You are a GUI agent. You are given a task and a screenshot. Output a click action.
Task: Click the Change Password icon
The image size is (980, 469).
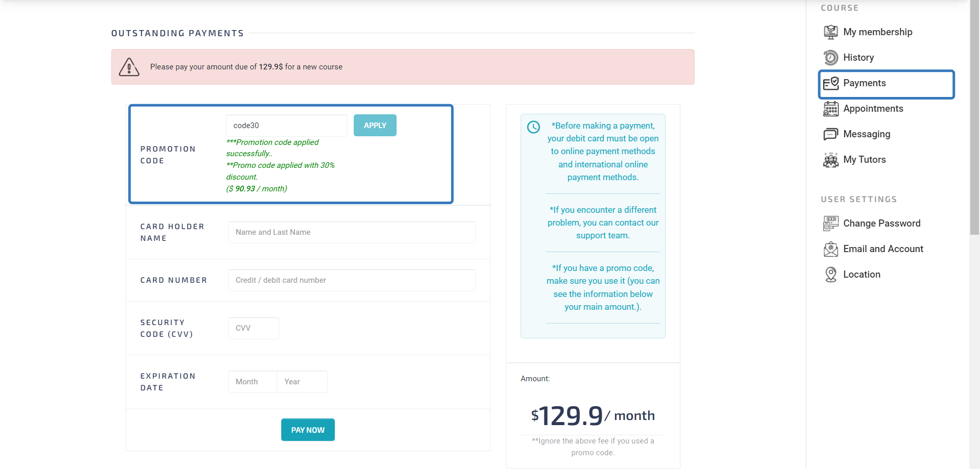[x=830, y=224]
